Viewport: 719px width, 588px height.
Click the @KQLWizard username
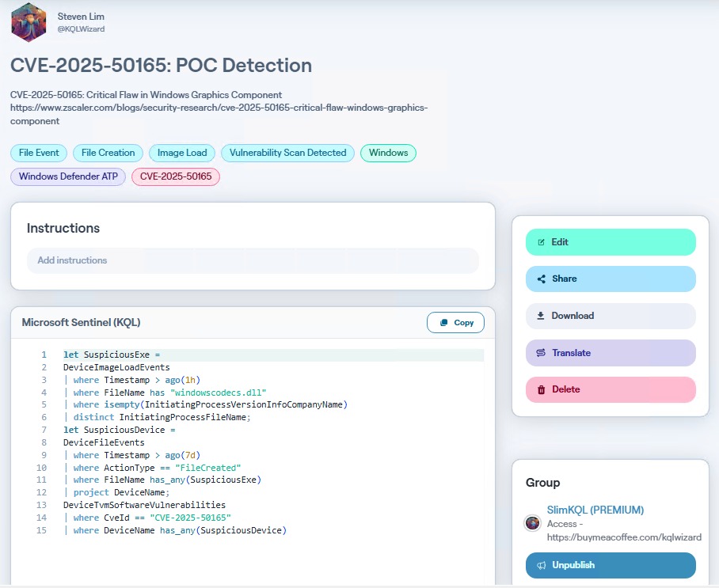tap(82, 28)
